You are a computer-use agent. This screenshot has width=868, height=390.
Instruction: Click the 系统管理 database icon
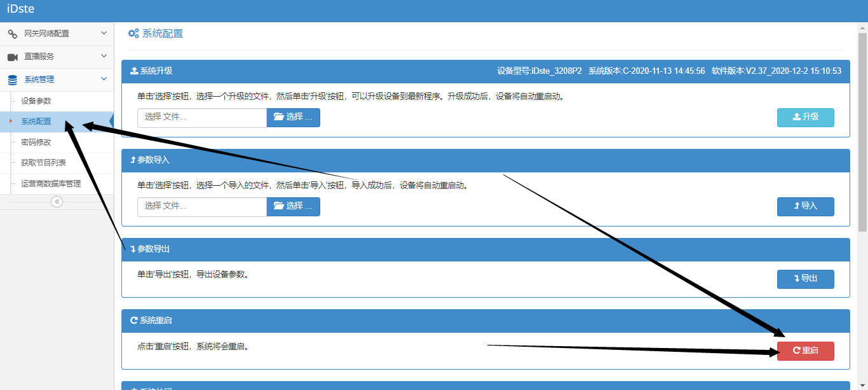click(13, 80)
